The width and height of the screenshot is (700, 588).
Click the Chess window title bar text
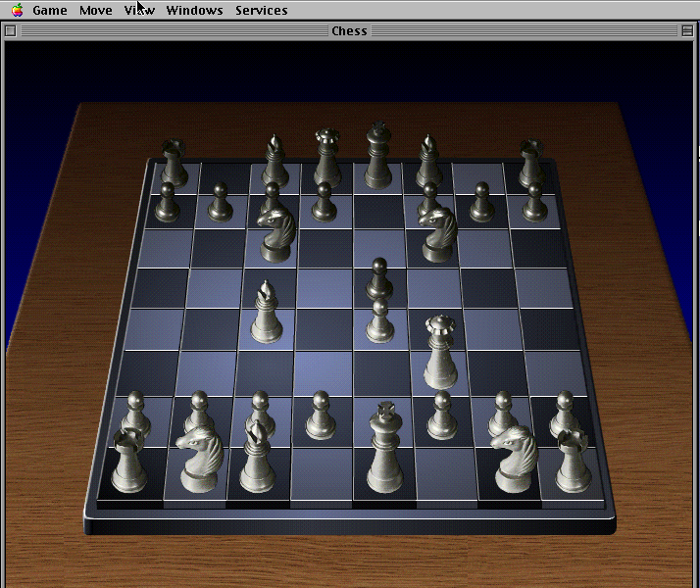click(349, 30)
